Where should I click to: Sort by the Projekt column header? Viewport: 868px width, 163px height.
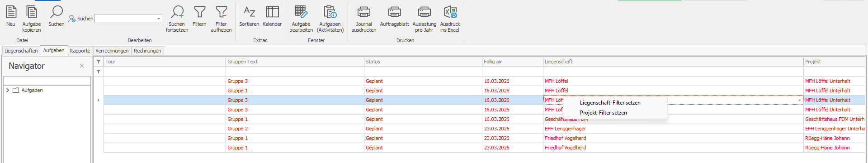pos(834,62)
